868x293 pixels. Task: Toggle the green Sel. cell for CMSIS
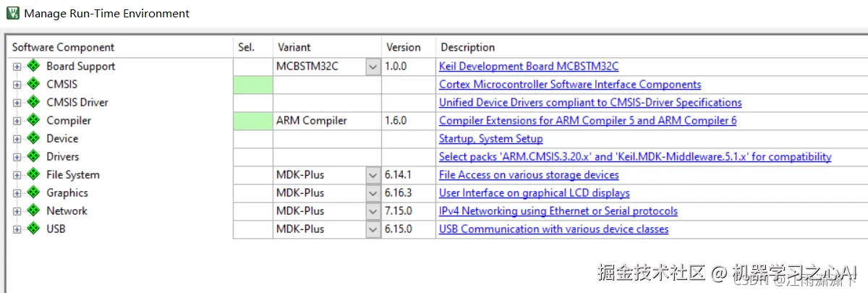pyautogui.click(x=252, y=85)
